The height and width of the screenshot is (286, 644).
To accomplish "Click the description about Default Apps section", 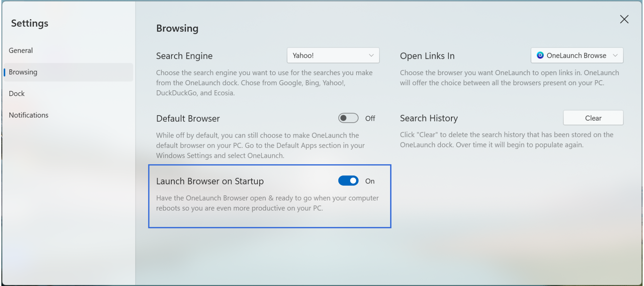I will (x=260, y=145).
